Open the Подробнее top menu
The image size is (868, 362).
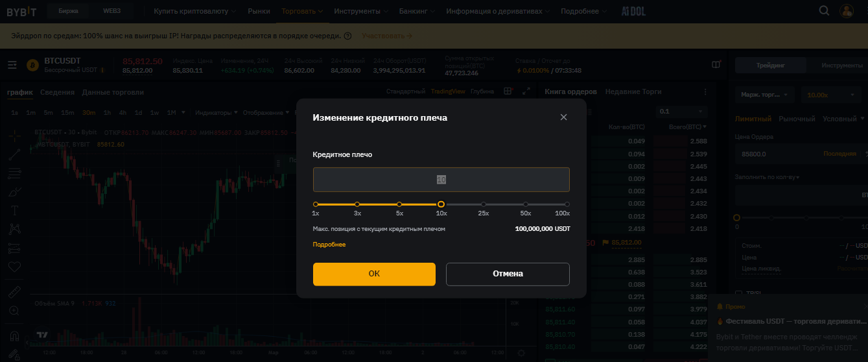tap(583, 11)
